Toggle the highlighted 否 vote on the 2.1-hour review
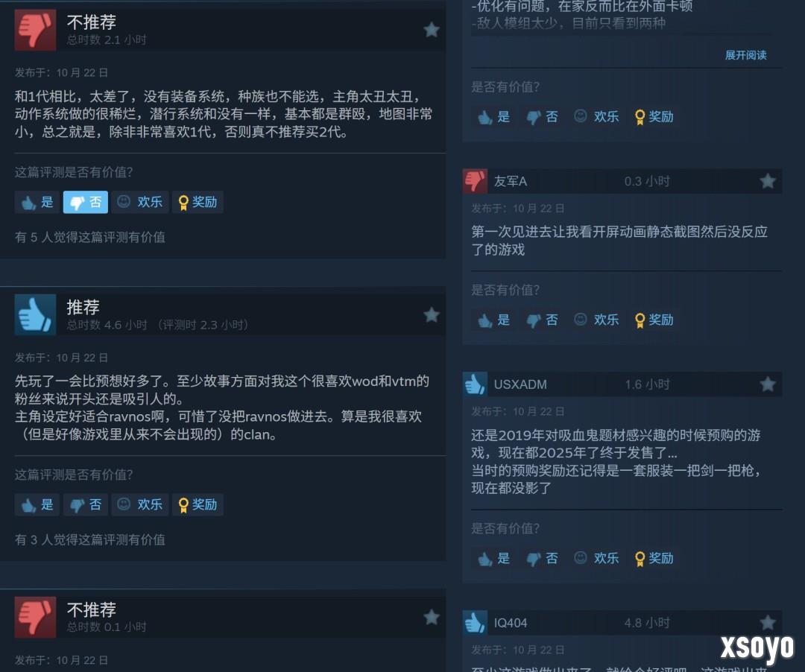The image size is (805, 672). (x=85, y=202)
